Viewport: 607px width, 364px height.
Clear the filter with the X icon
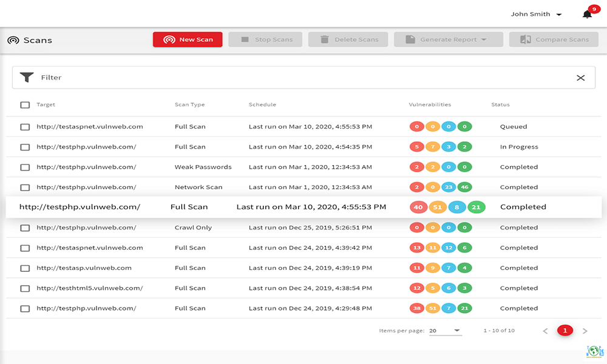coord(581,78)
